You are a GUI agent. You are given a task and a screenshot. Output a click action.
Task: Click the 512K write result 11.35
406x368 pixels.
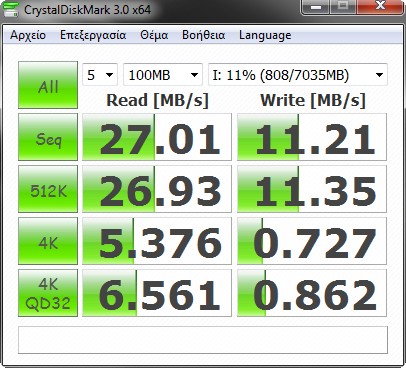pyautogui.click(x=312, y=189)
